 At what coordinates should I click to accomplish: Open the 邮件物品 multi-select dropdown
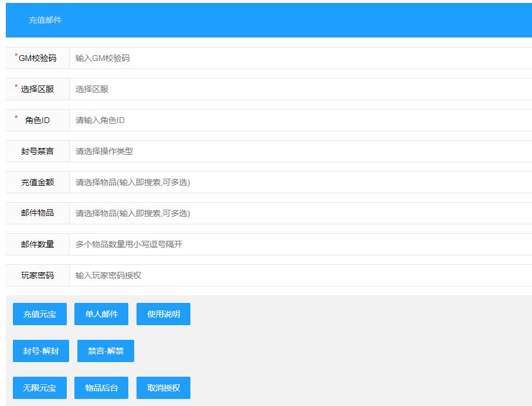pyautogui.click(x=300, y=213)
